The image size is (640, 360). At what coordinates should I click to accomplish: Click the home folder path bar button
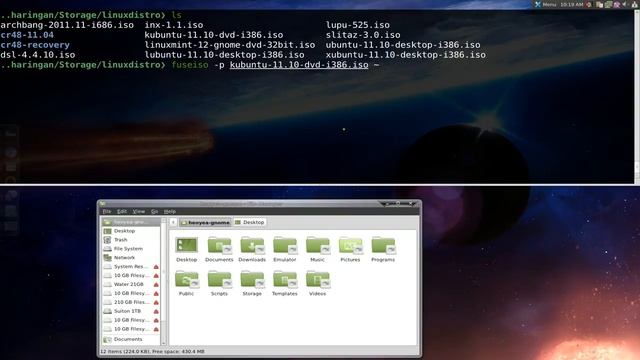tap(205, 222)
